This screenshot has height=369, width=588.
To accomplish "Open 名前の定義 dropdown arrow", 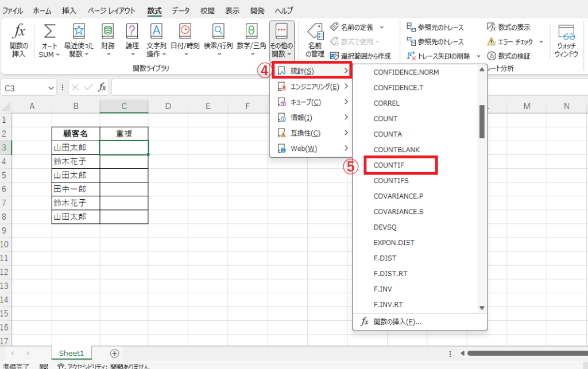I will tap(382, 28).
